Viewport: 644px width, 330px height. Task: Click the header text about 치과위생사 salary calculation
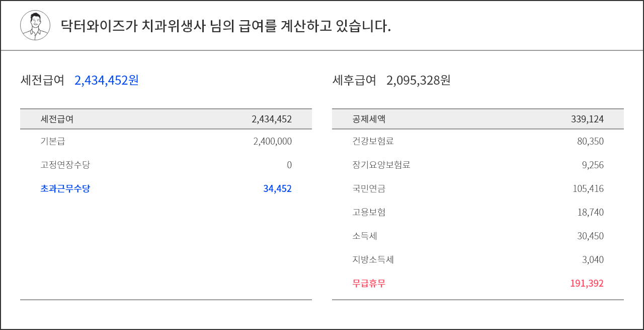coord(225,26)
